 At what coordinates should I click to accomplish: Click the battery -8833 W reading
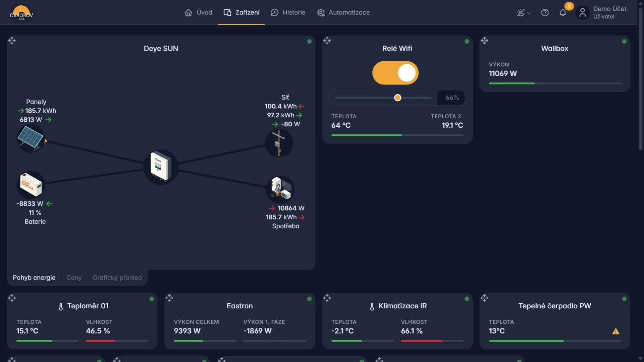30,204
